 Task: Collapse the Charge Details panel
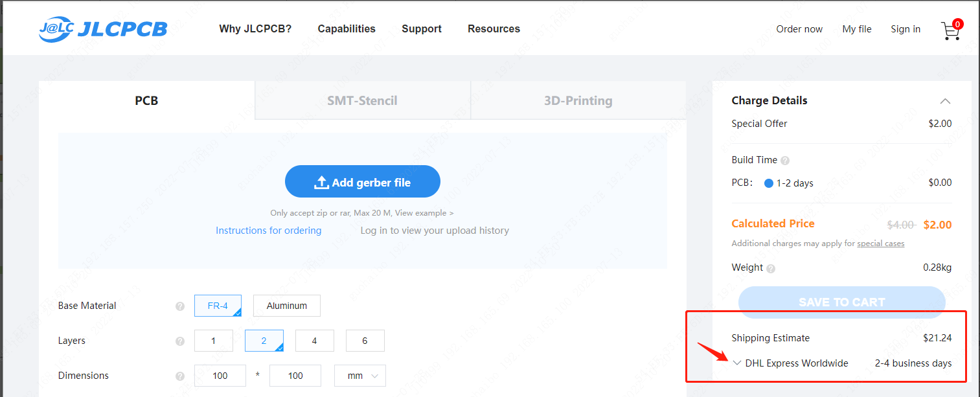[946, 101]
